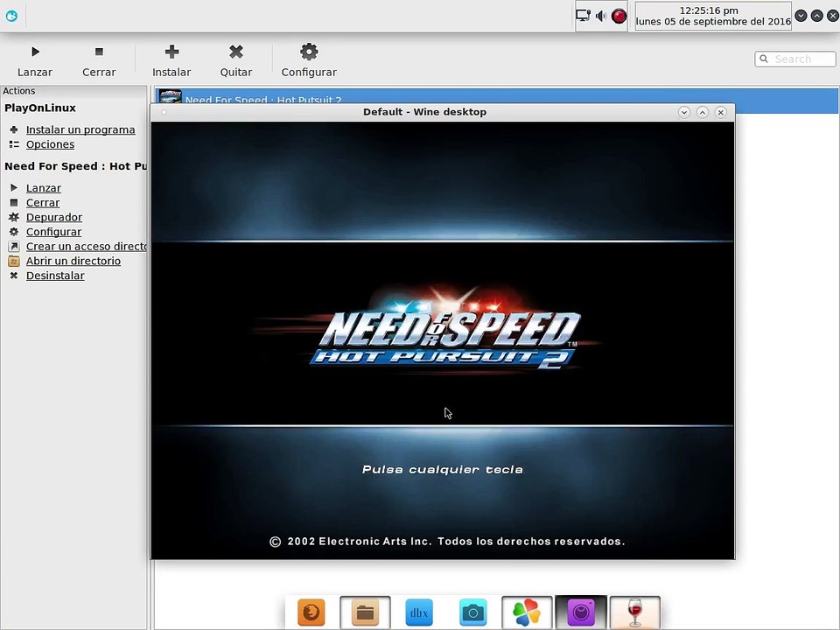Screen dimensions: 840x630
Task: Click the search magnifier icon
Action: pos(764,59)
